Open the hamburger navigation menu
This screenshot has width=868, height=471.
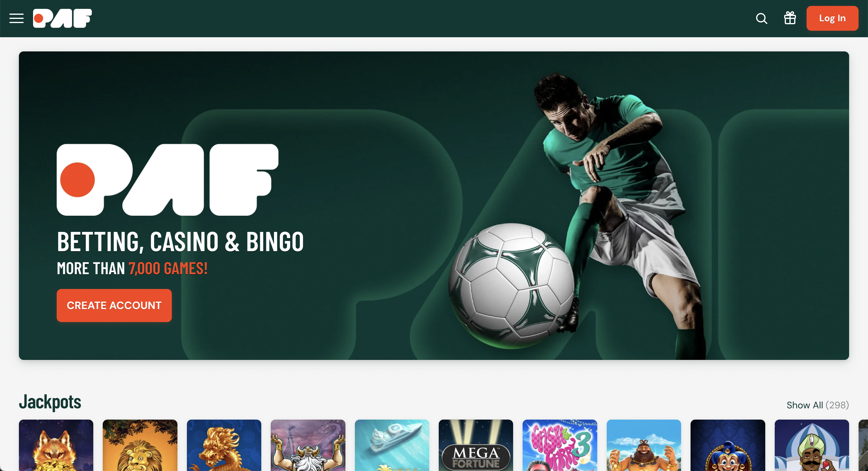pos(16,18)
